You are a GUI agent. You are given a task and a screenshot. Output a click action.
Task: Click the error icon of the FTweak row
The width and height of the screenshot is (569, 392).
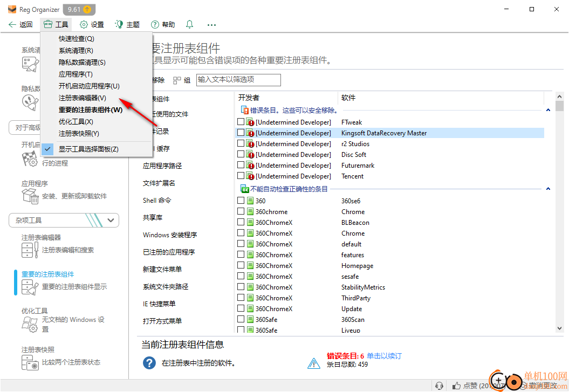coord(250,122)
